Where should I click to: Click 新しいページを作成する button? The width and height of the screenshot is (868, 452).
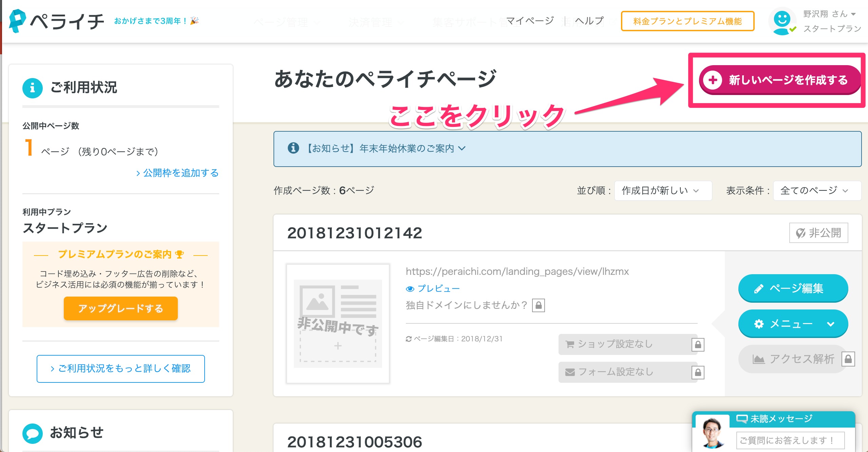point(779,80)
